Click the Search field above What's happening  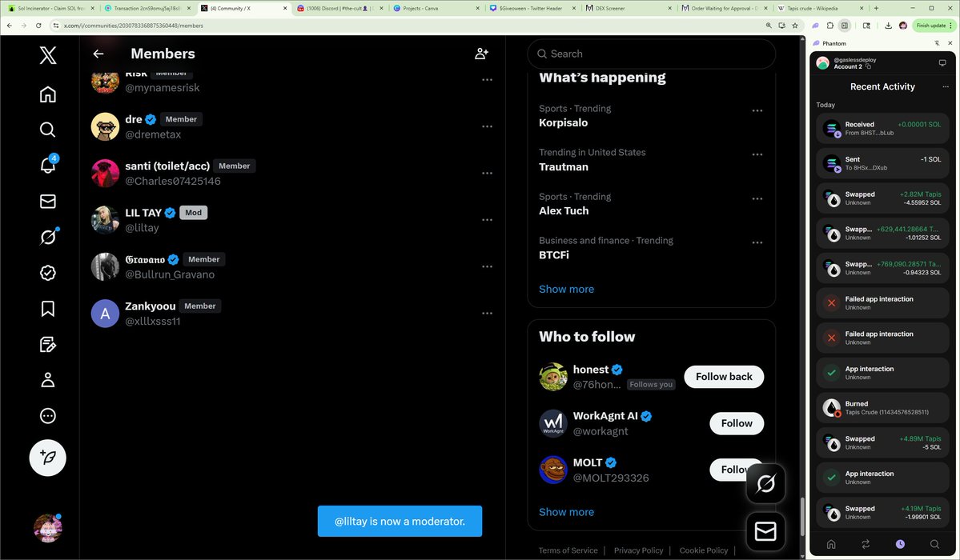pyautogui.click(x=650, y=54)
